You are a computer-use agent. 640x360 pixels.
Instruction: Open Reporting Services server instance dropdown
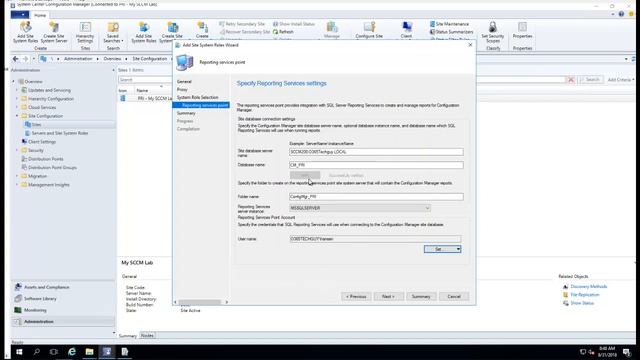click(360, 208)
